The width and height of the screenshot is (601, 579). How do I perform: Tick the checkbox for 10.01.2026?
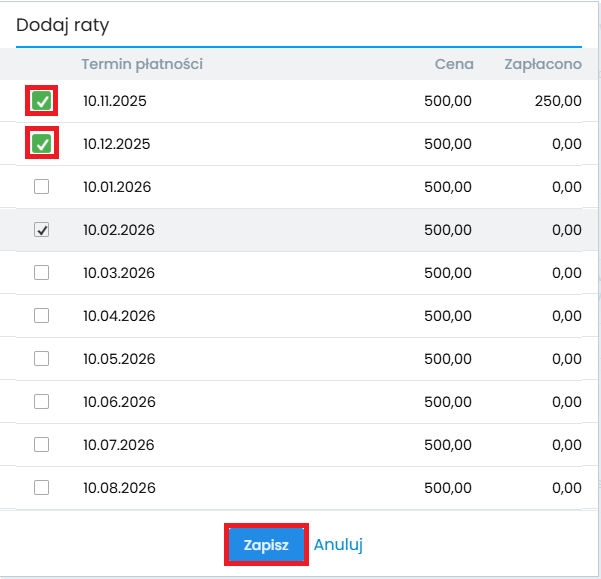point(41,187)
